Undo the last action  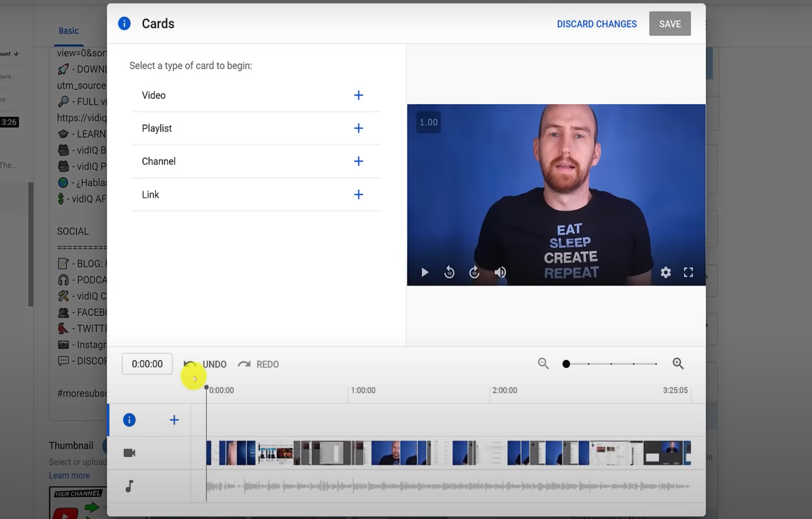pos(206,364)
